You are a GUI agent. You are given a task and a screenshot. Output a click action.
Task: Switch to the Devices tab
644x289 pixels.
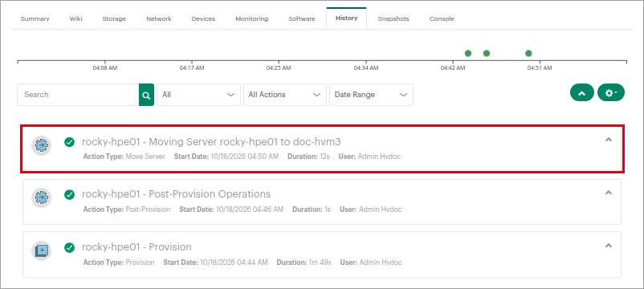point(203,19)
